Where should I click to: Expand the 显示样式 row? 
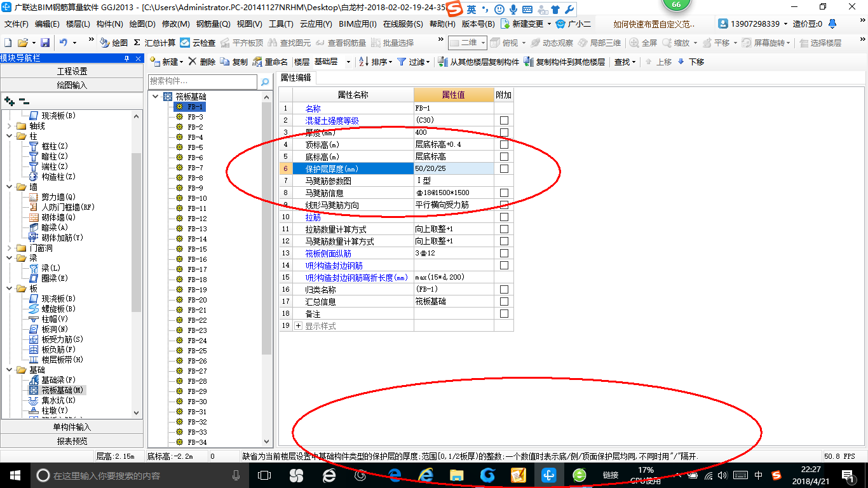click(x=299, y=326)
